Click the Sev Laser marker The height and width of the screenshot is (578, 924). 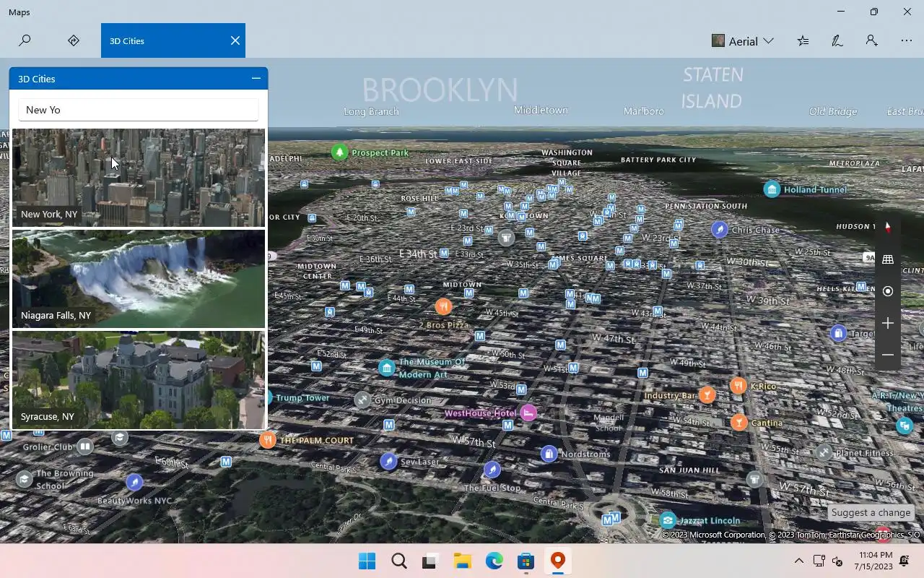tap(388, 461)
